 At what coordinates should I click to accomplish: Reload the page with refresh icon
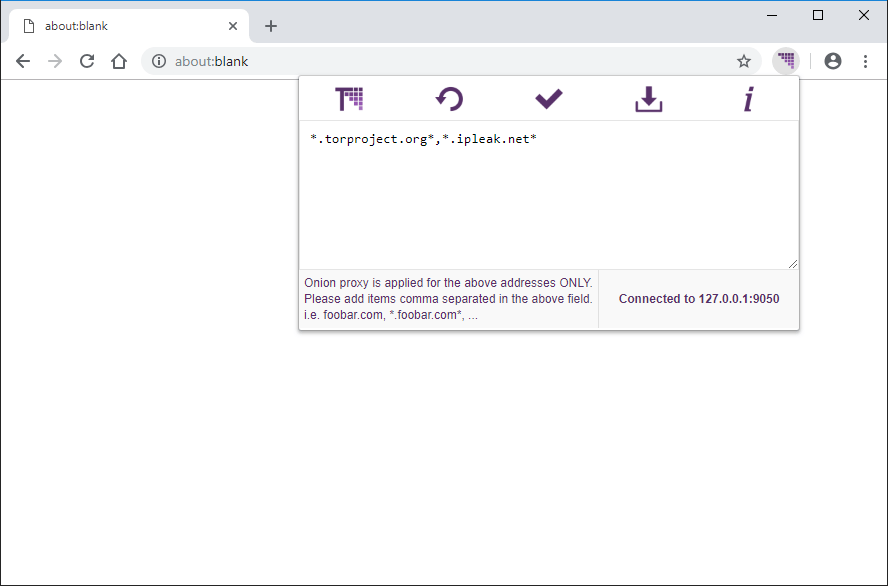(x=87, y=61)
